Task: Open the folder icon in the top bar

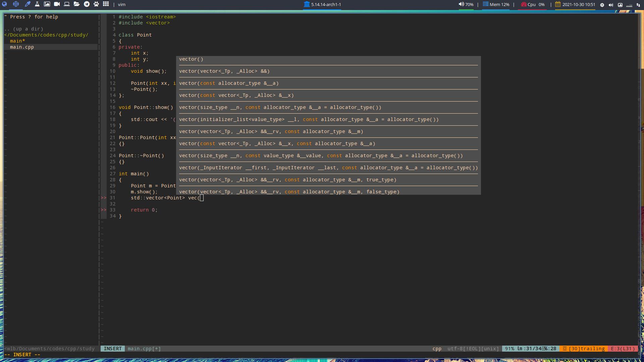Action: [76, 4]
